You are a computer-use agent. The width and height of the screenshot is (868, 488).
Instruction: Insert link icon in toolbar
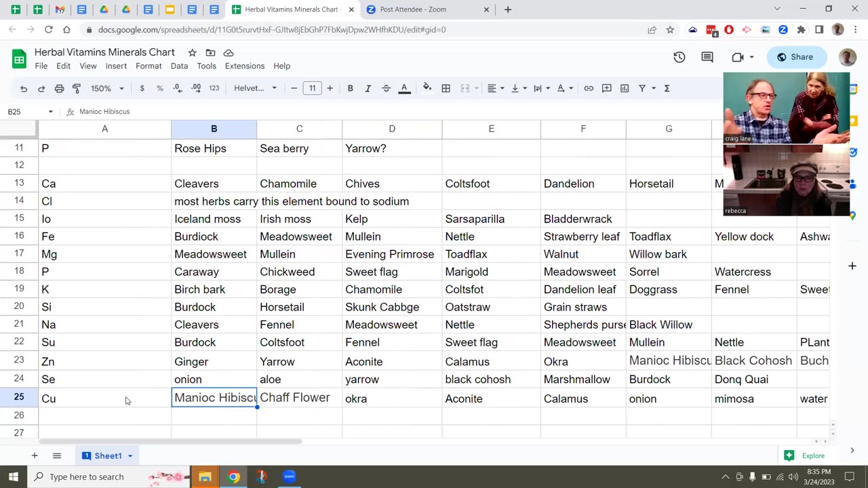589,88
